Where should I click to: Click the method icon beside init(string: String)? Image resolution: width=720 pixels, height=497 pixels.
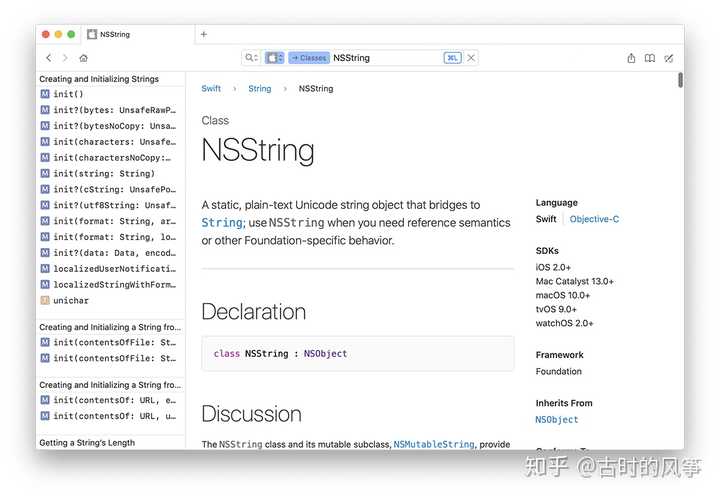pos(45,173)
